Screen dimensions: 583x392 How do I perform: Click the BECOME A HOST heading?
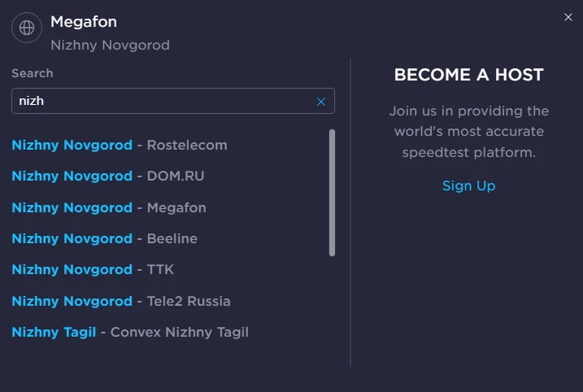(469, 75)
